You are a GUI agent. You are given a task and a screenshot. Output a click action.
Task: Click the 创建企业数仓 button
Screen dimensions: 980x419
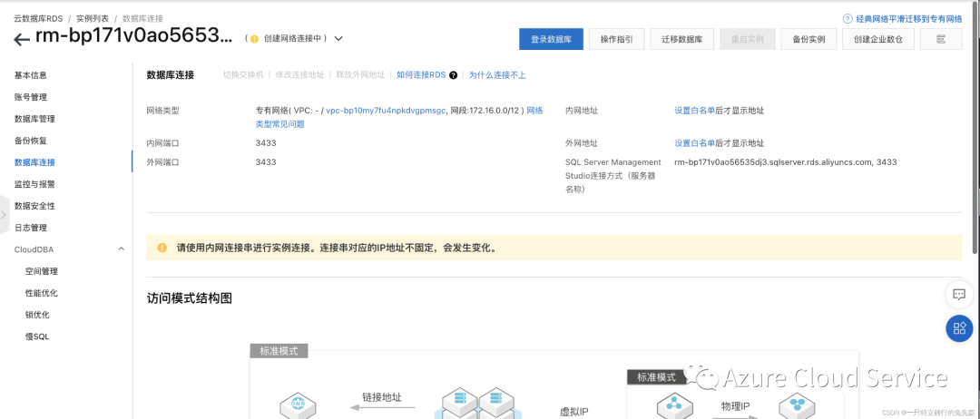click(x=878, y=39)
